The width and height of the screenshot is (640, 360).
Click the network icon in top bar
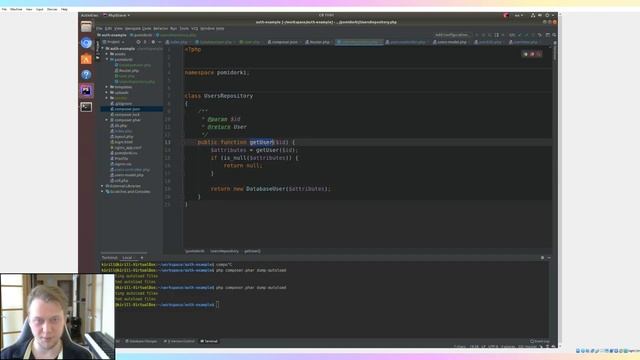click(533, 16)
